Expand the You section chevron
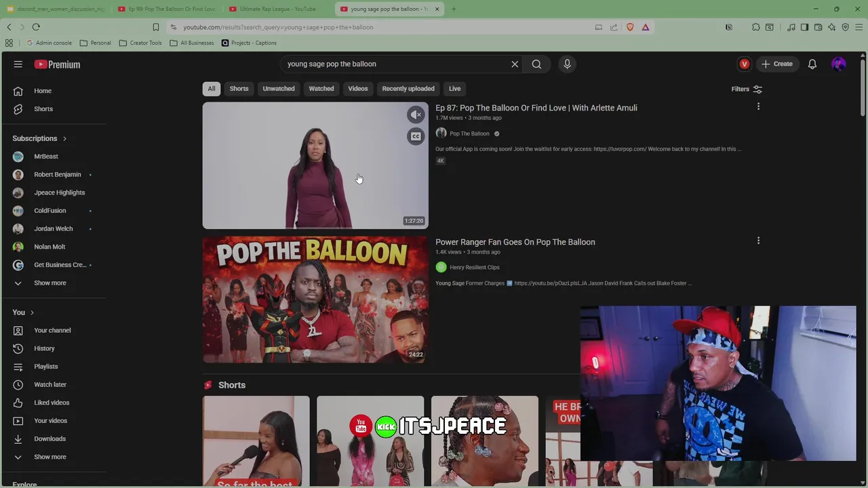This screenshot has height=488, width=868. tap(32, 312)
